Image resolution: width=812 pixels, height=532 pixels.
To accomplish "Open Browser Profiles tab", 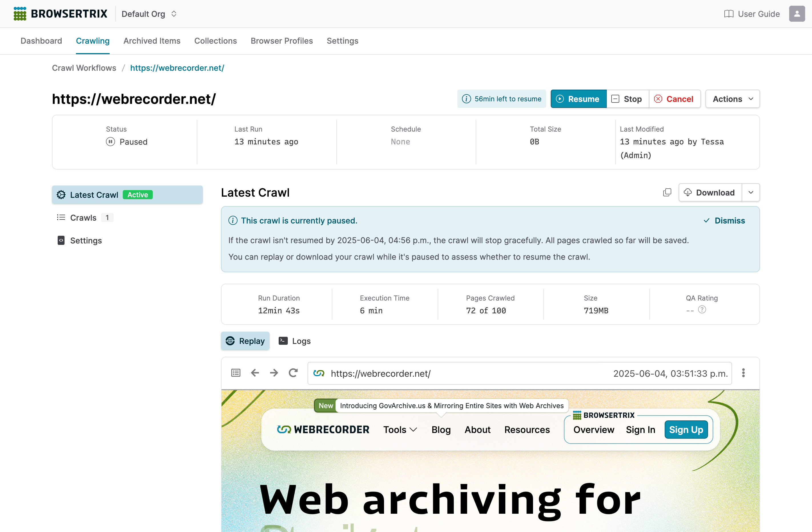I will 282,41.
